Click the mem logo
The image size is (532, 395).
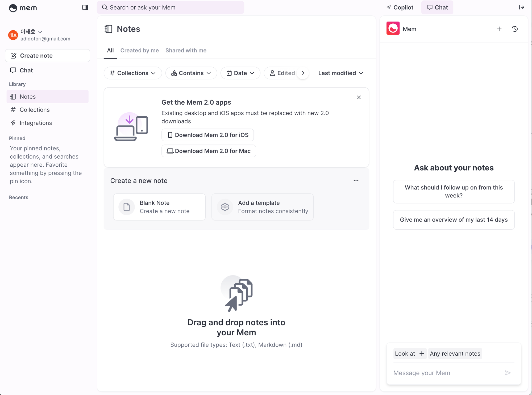pos(23,8)
